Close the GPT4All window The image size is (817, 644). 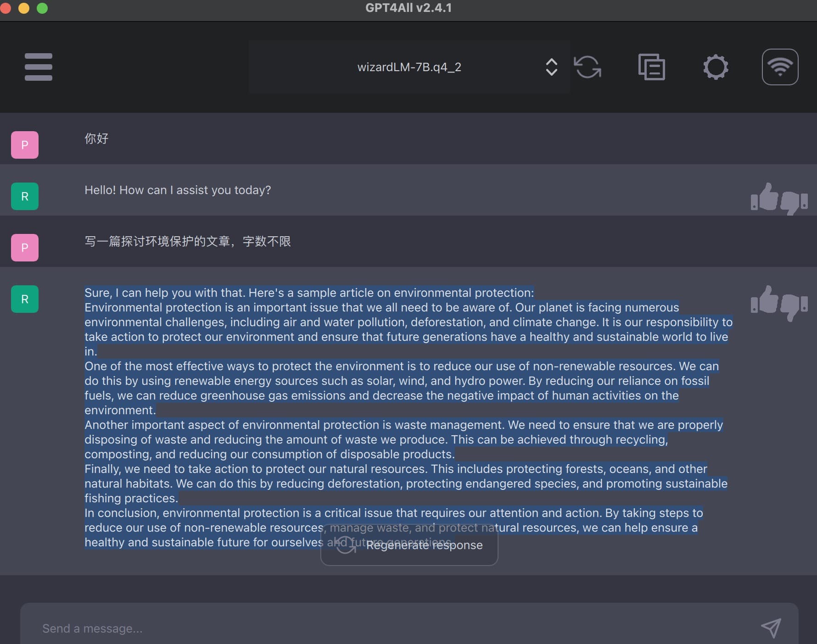[x=6, y=8]
